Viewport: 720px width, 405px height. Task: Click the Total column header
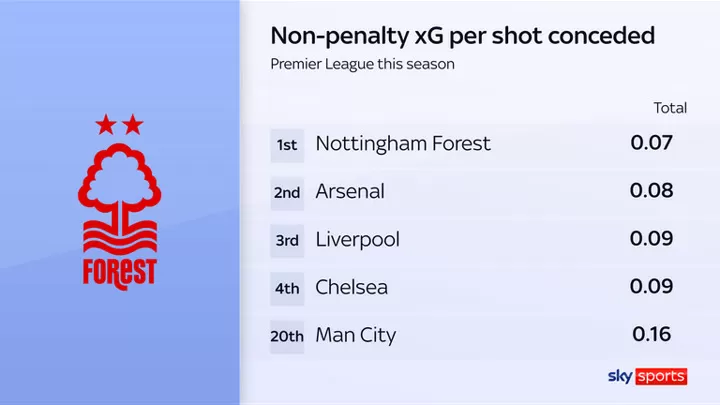point(670,108)
